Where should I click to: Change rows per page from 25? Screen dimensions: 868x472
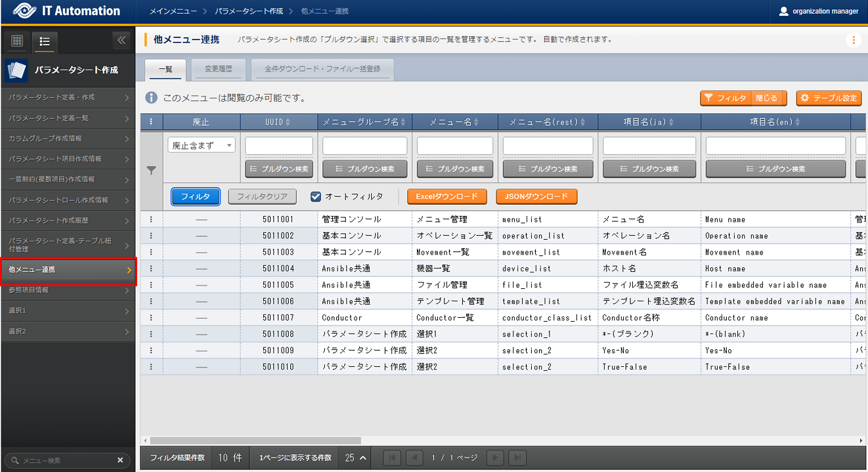(x=355, y=458)
